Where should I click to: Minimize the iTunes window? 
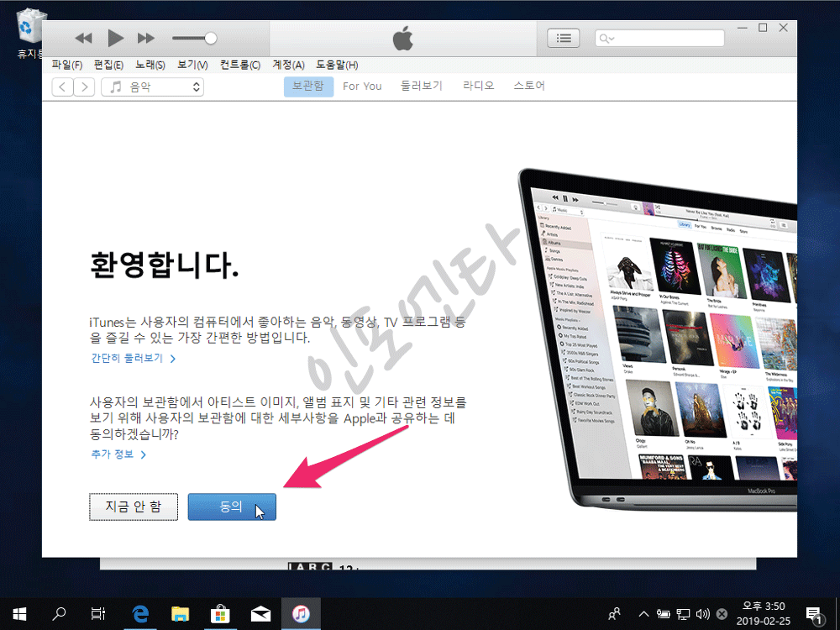click(742, 28)
